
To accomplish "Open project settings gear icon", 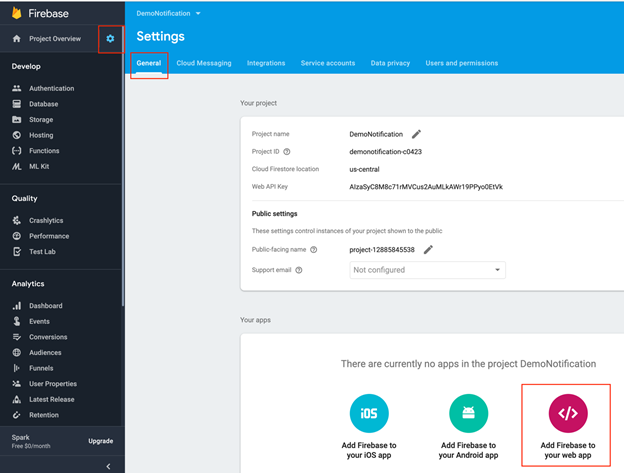I will [x=110, y=39].
